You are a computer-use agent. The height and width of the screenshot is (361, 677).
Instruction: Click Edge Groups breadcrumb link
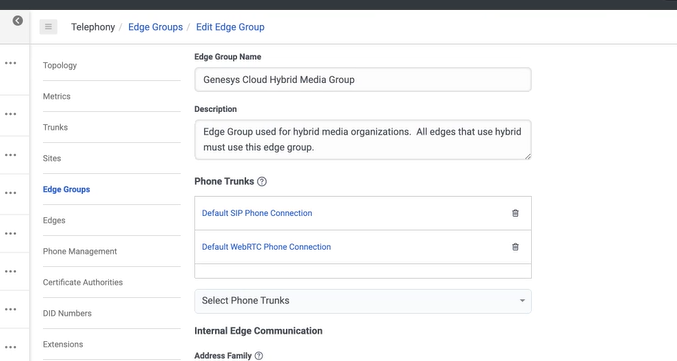click(x=155, y=27)
